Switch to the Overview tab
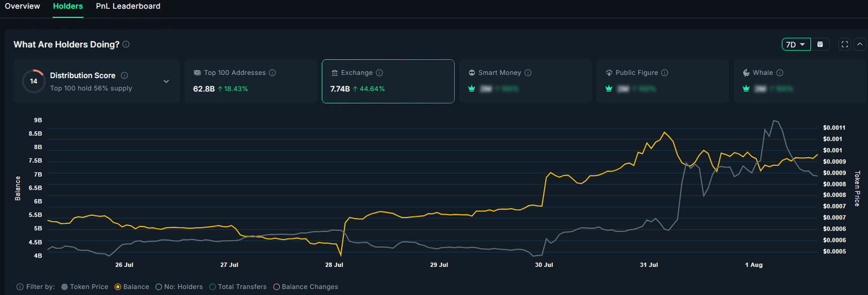 pos(22,7)
